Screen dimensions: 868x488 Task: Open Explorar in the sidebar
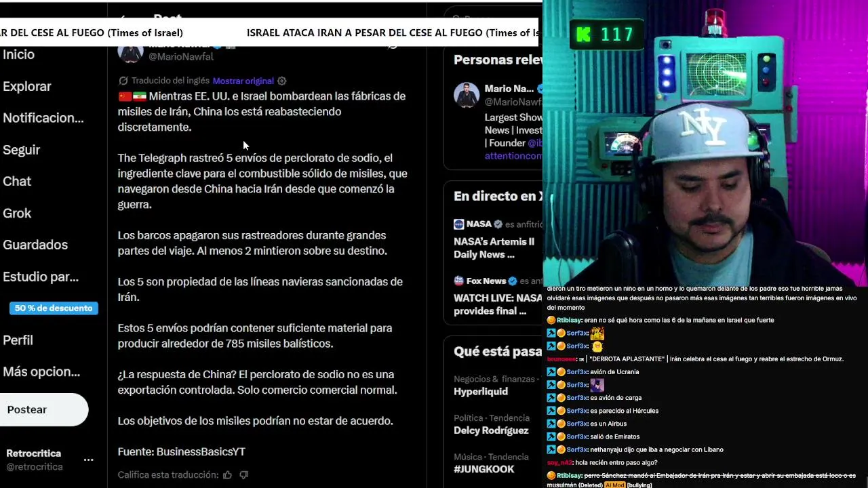(x=27, y=86)
